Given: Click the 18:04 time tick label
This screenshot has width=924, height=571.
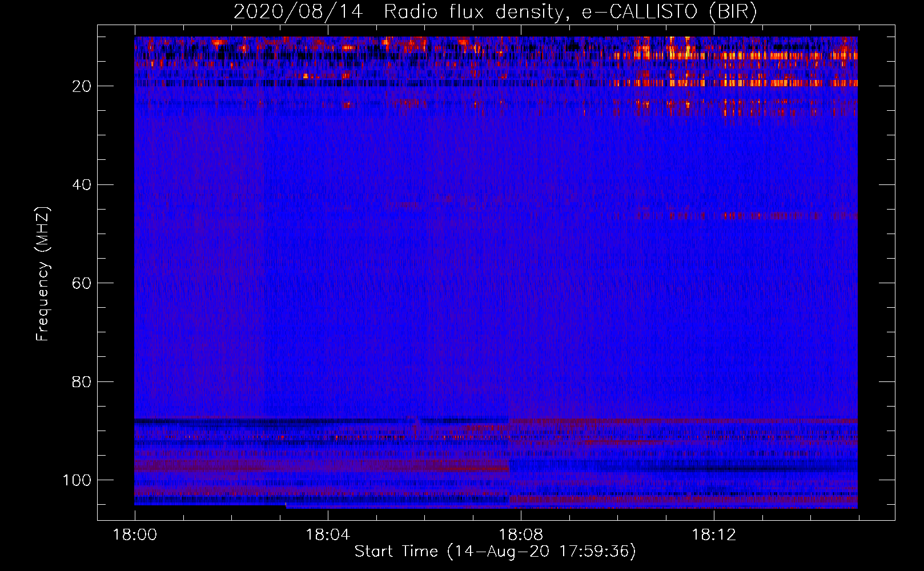Looking at the screenshot, I should tap(328, 535).
